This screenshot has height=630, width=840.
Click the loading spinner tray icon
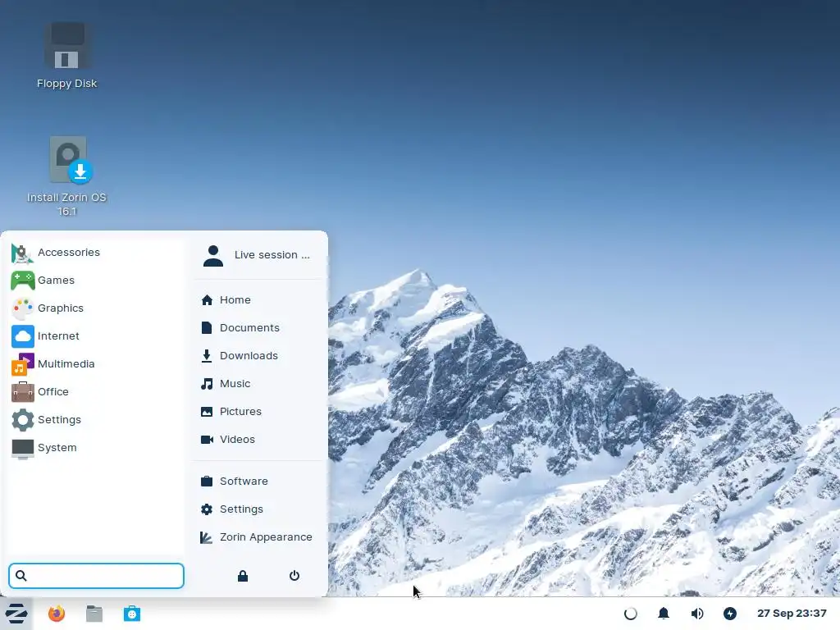pos(631,614)
